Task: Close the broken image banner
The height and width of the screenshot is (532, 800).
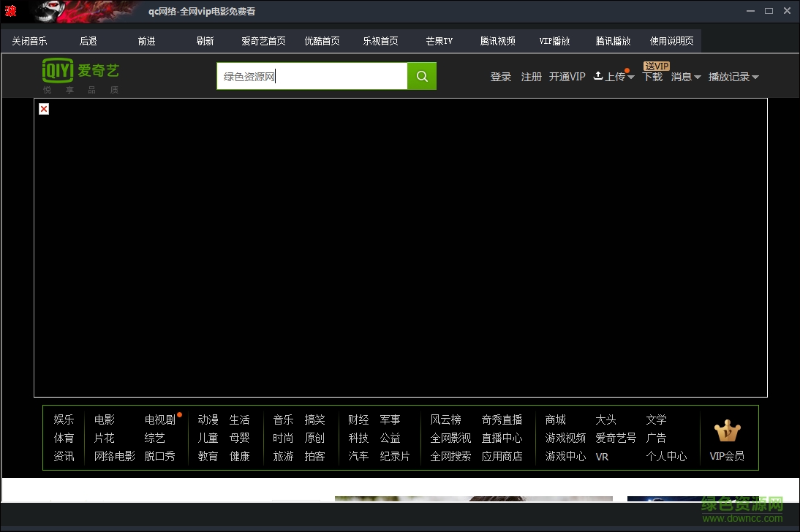Action: (x=44, y=109)
